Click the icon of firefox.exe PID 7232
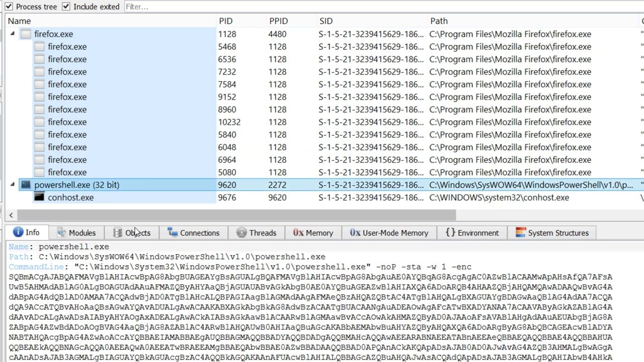 [x=39, y=72]
